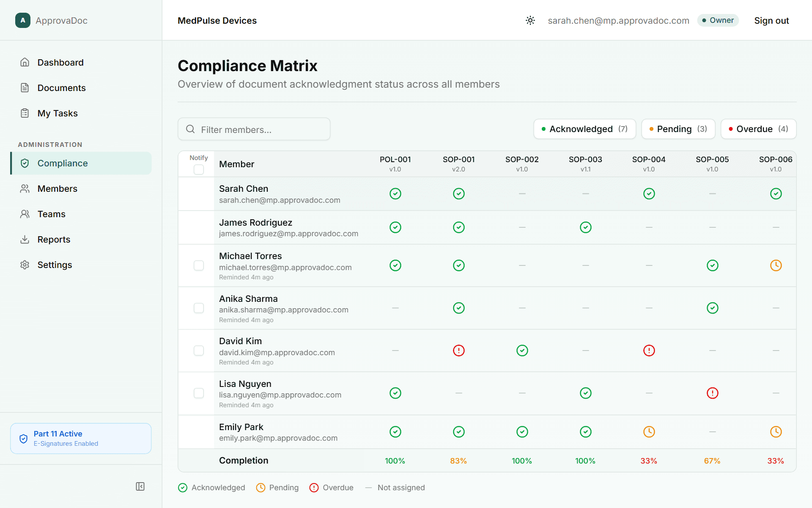Toggle light/dark mode with the sun icon
The height and width of the screenshot is (508, 812).
(530, 20)
